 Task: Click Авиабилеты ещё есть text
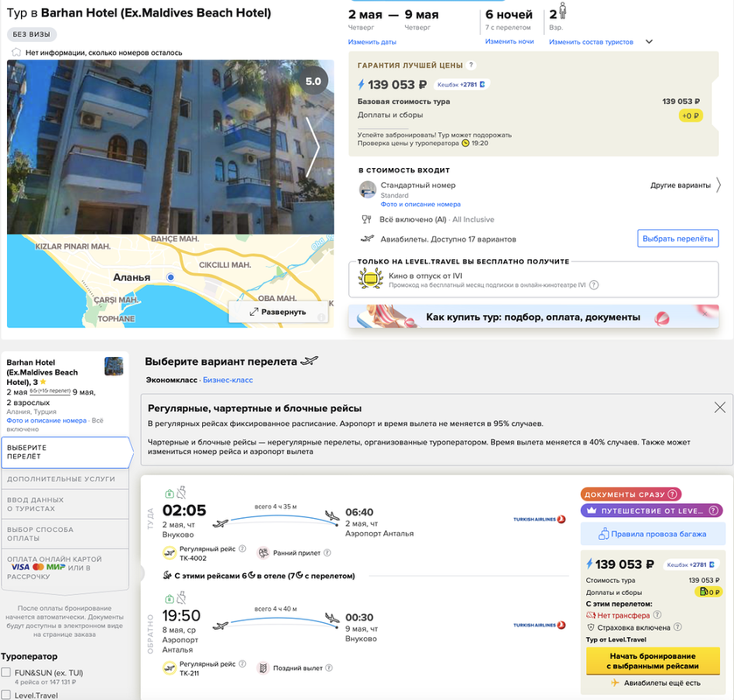coord(662,683)
